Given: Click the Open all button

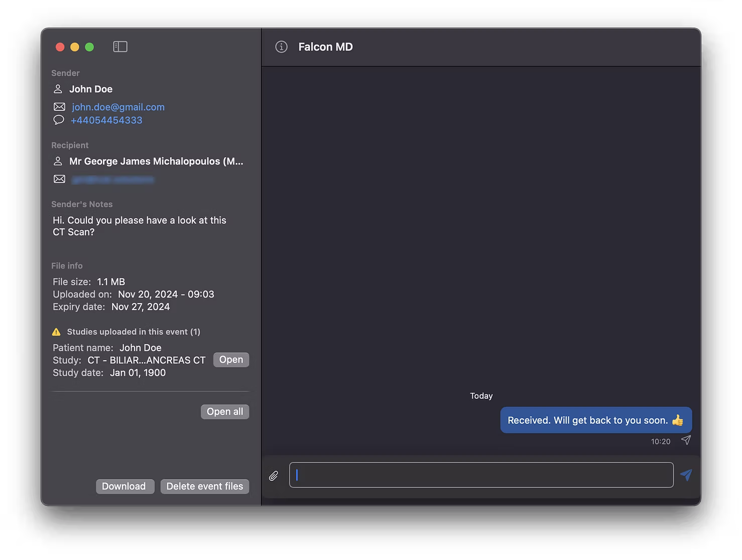Looking at the screenshot, I should coord(224,411).
